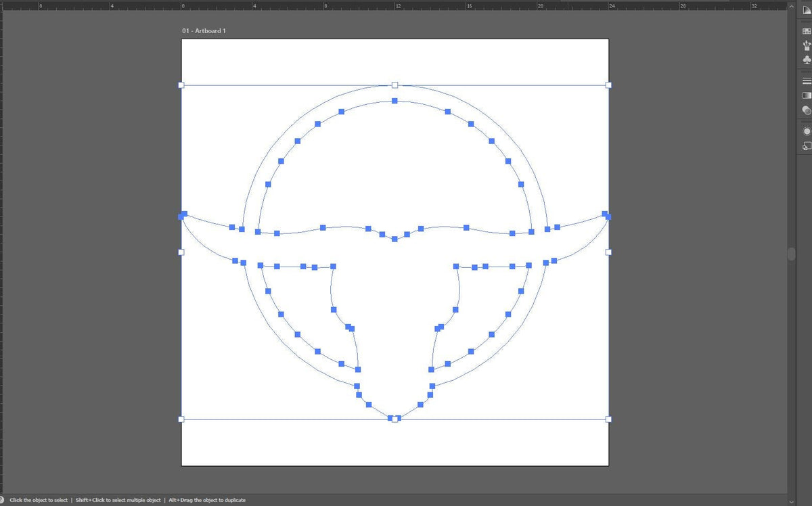Open the Transparency panel icon
812x506 pixels.
pyautogui.click(x=807, y=110)
